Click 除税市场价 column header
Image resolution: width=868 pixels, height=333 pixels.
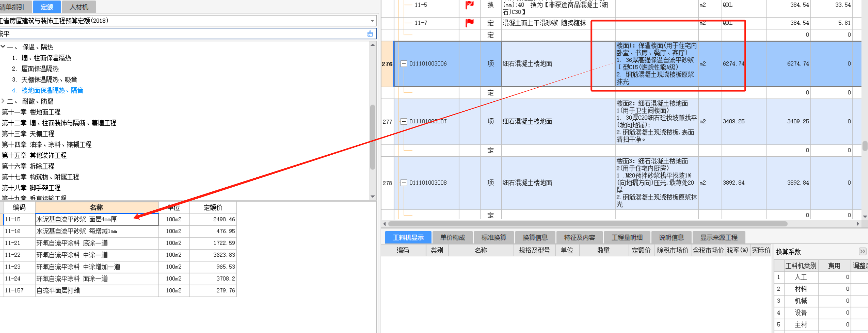(672, 251)
